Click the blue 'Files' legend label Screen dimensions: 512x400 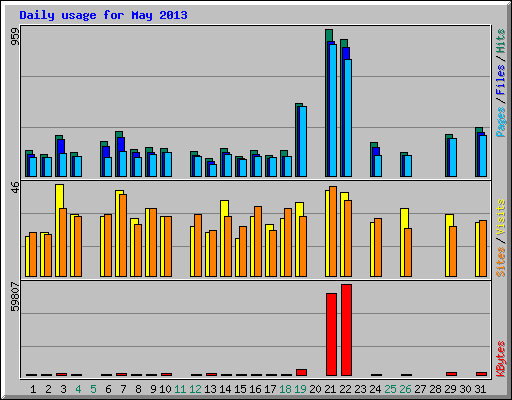pyautogui.click(x=501, y=80)
